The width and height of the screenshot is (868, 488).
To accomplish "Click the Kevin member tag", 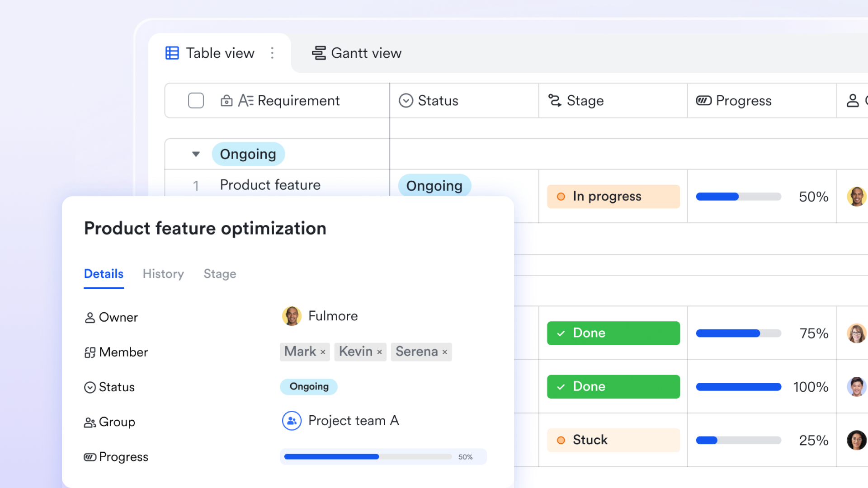I will click(x=355, y=352).
